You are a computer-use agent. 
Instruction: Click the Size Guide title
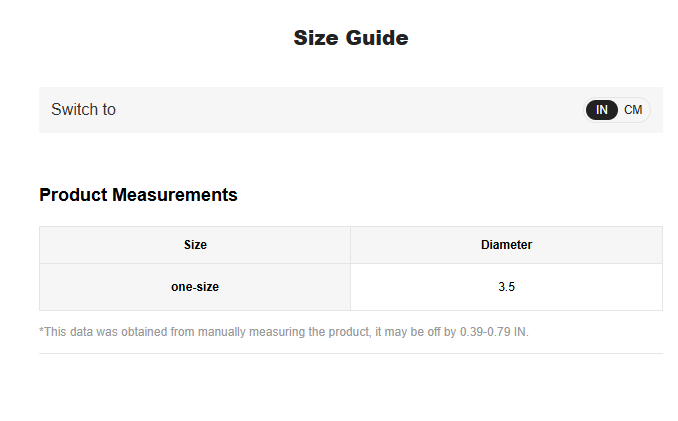350,38
